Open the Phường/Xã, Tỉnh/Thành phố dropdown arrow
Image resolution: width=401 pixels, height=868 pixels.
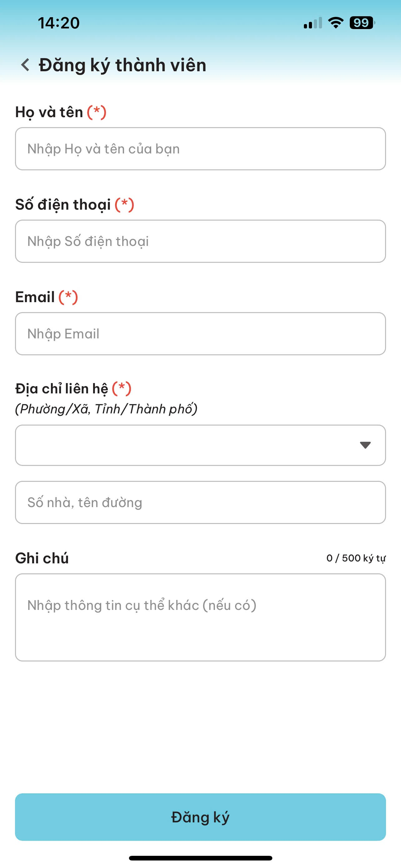pos(365,445)
